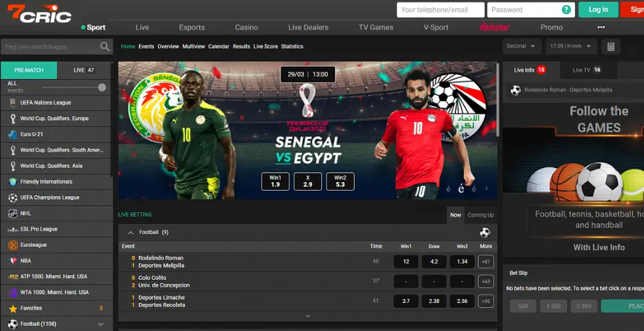Image resolution: width=644 pixels, height=331 pixels.
Task: Open the Live TV tab
Action: 588,70
